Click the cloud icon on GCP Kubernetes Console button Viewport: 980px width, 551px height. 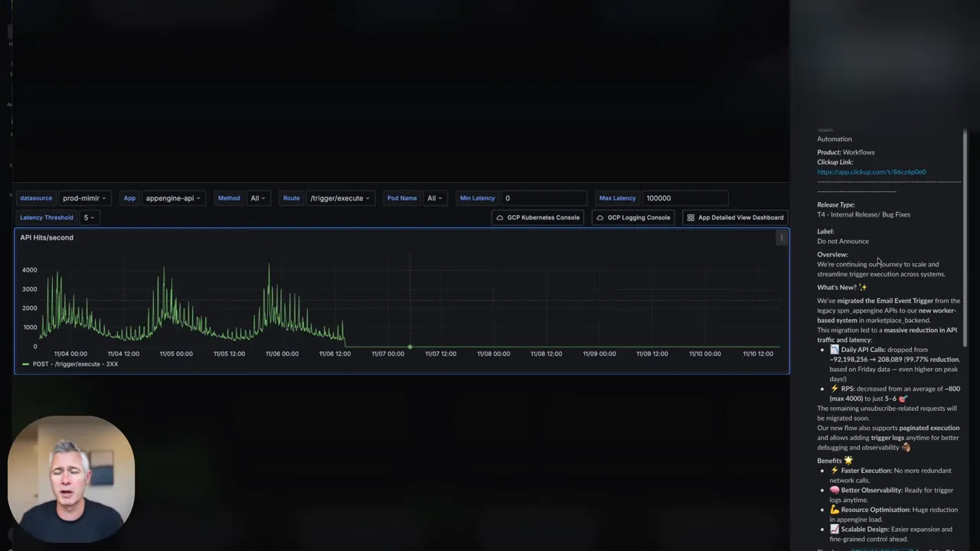(501, 217)
